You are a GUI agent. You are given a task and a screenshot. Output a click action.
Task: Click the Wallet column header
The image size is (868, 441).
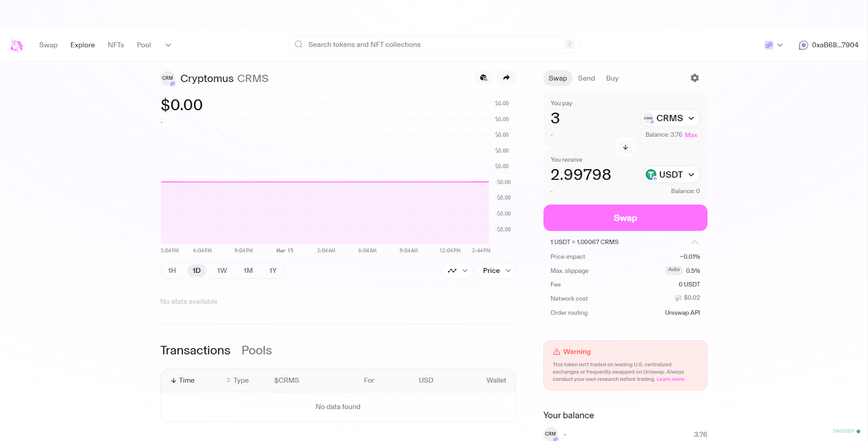click(496, 380)
